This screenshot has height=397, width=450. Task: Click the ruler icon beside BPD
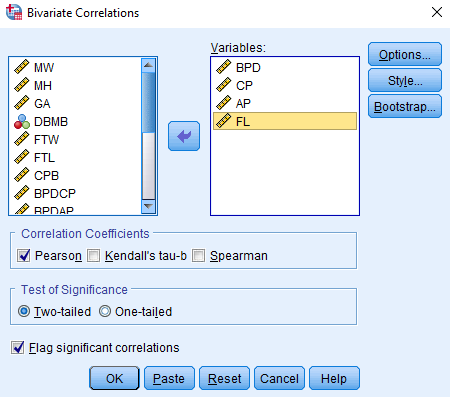pyautogui.click(x=223, y=67)
